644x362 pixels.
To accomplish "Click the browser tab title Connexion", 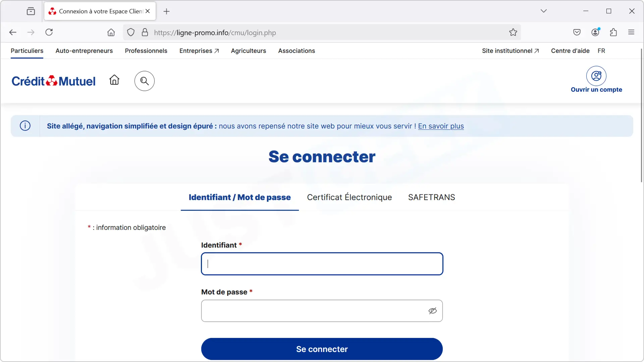I will pos(101,11).
